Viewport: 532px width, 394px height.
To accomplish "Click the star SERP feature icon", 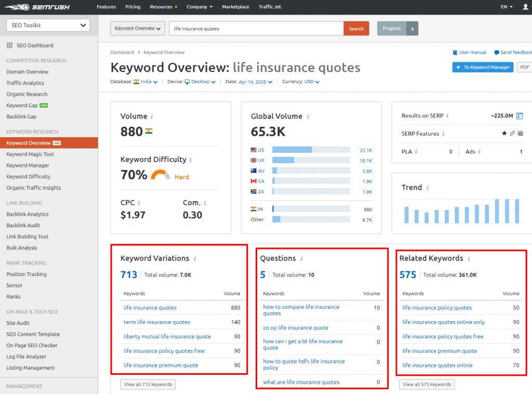I will pyautogui.click(x=504, y=134).
